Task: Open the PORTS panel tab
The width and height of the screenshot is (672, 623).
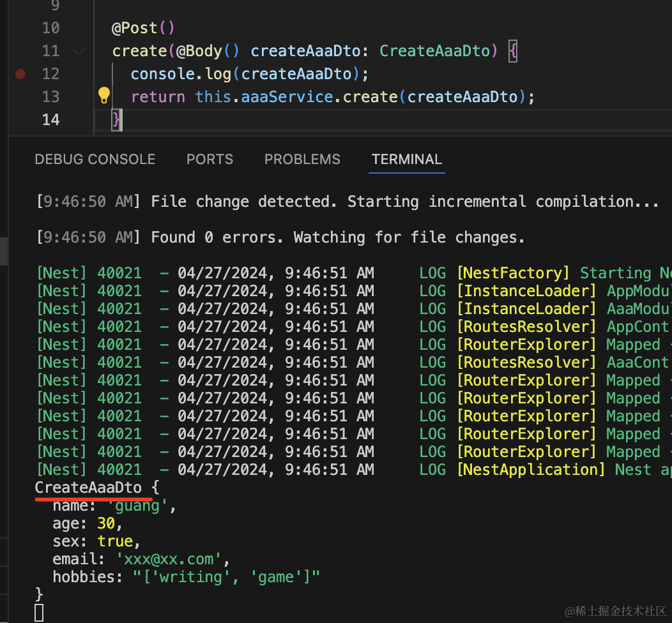Action: point(210,160)
